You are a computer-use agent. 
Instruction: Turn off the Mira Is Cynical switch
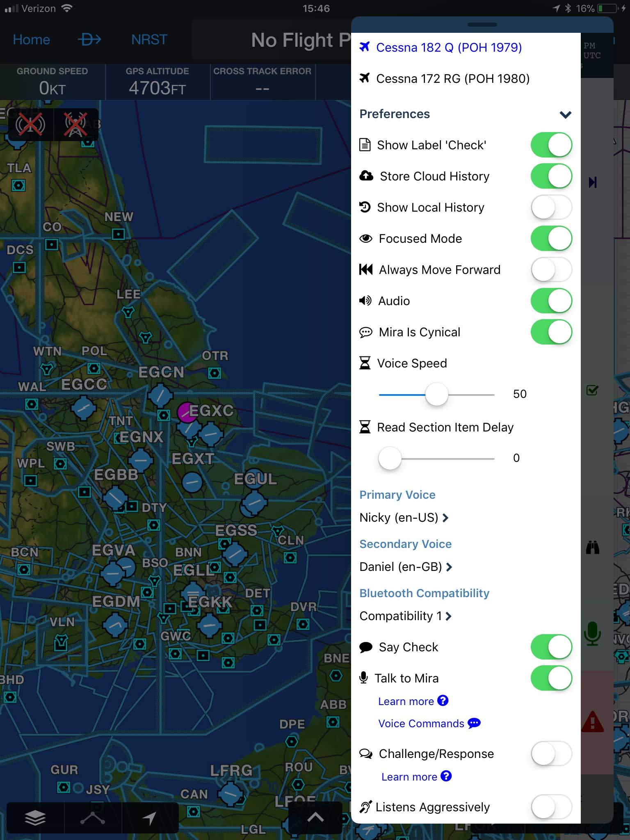[551, 332]
